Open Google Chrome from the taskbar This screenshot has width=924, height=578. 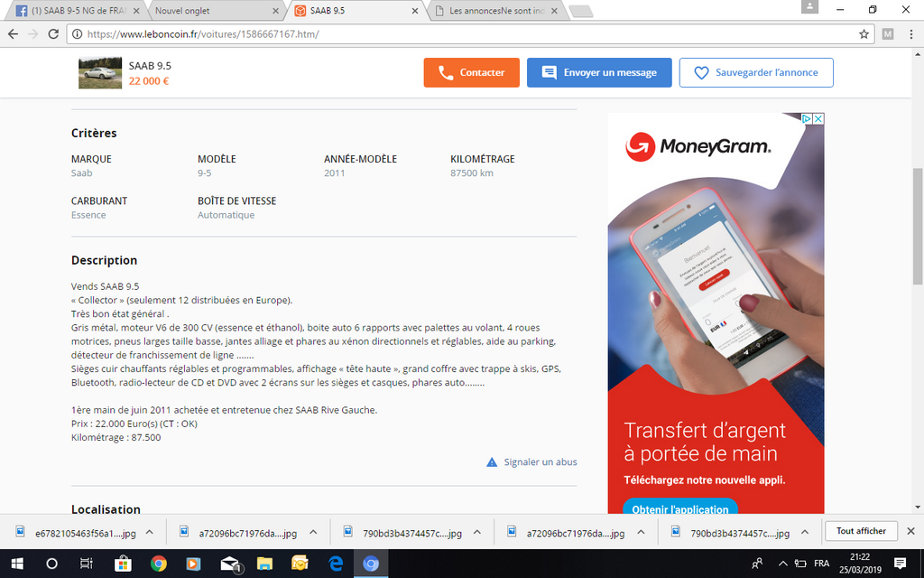point(158,564)
